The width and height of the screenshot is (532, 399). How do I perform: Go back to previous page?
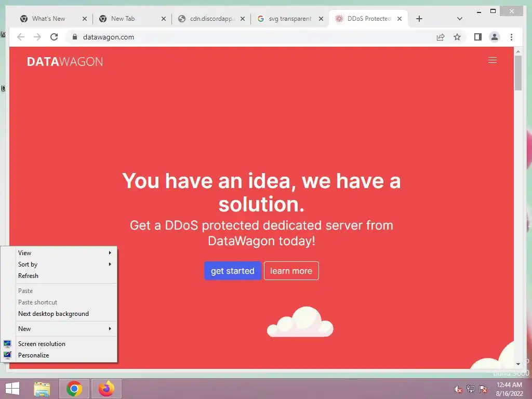click(21, 37)
